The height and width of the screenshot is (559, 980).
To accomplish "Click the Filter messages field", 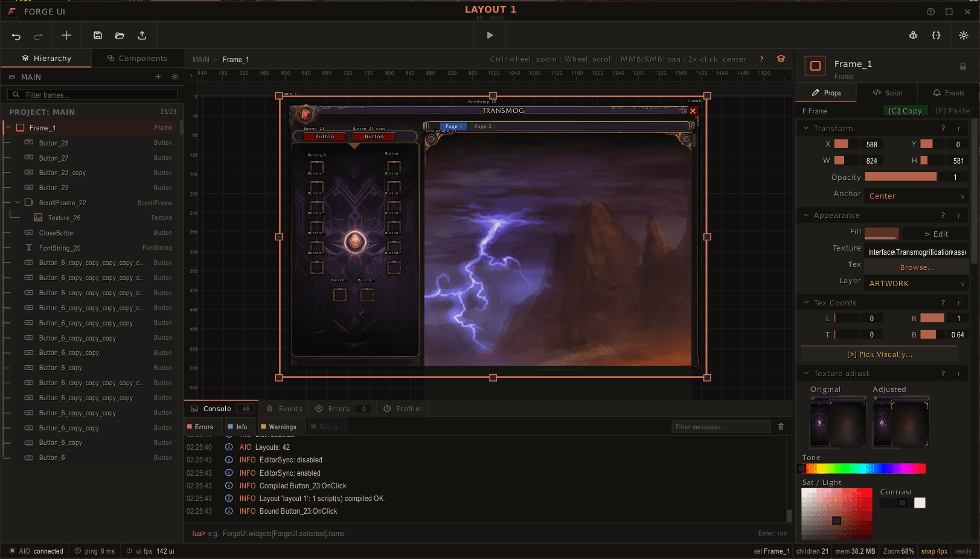I will click(721, 427).
